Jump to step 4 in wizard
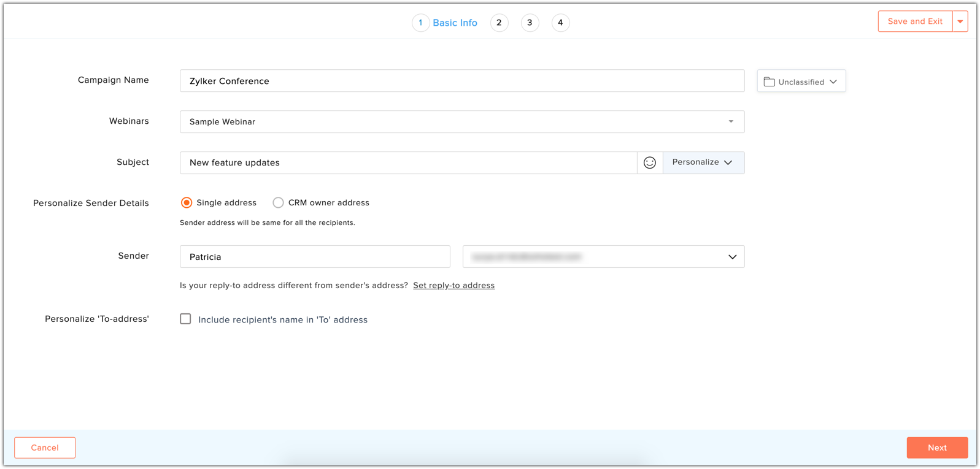This screenshot has width=980, height=469. (560, 23)
